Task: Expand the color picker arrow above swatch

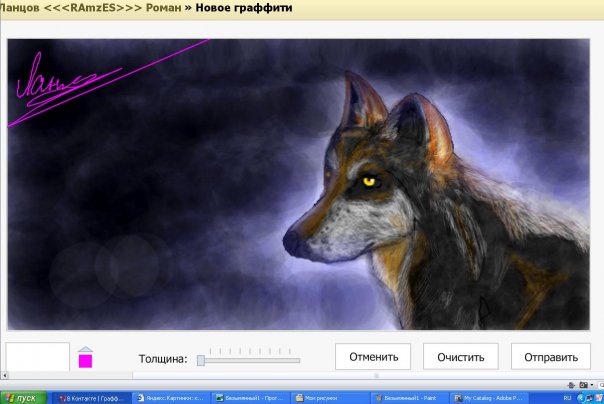Action: click(85, 348)
